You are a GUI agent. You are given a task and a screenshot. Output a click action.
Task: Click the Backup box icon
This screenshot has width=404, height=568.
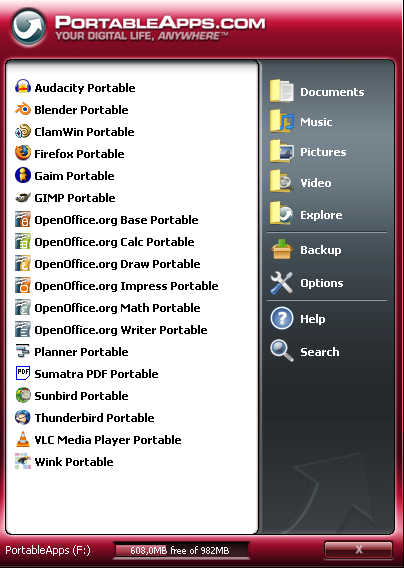[282, 250]
